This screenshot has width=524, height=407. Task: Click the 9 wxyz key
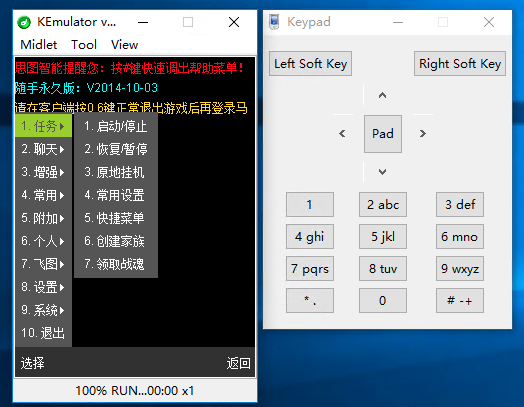[460, 269]
